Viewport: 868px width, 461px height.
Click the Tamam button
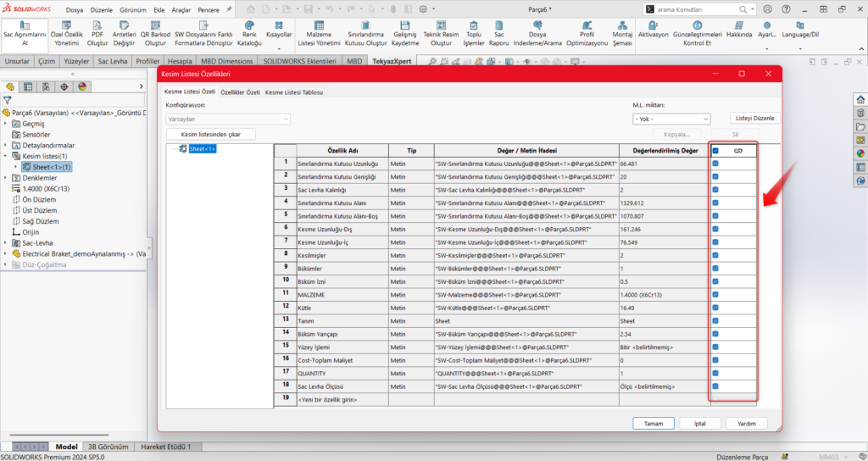click(654, 424)
